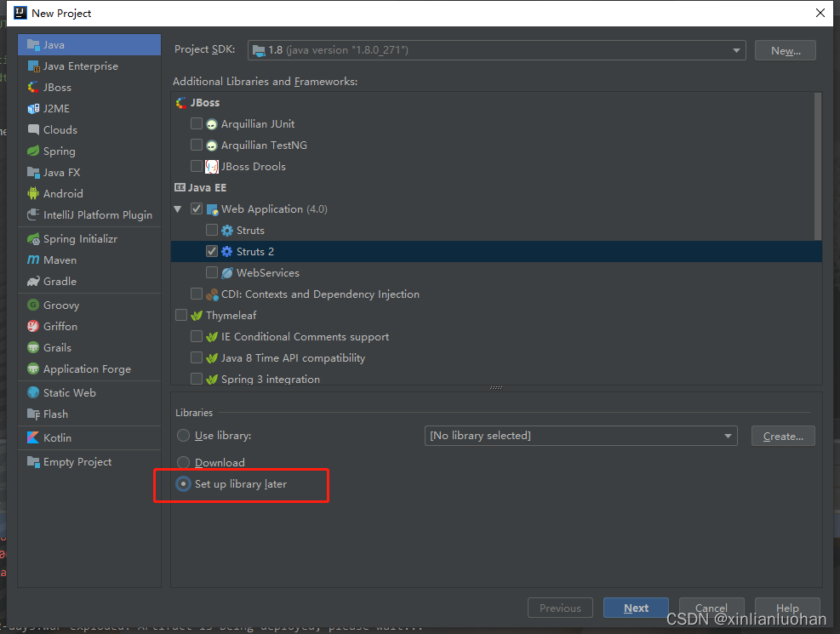Click the Previous button

pyautogui.click(x=560, y=608)
